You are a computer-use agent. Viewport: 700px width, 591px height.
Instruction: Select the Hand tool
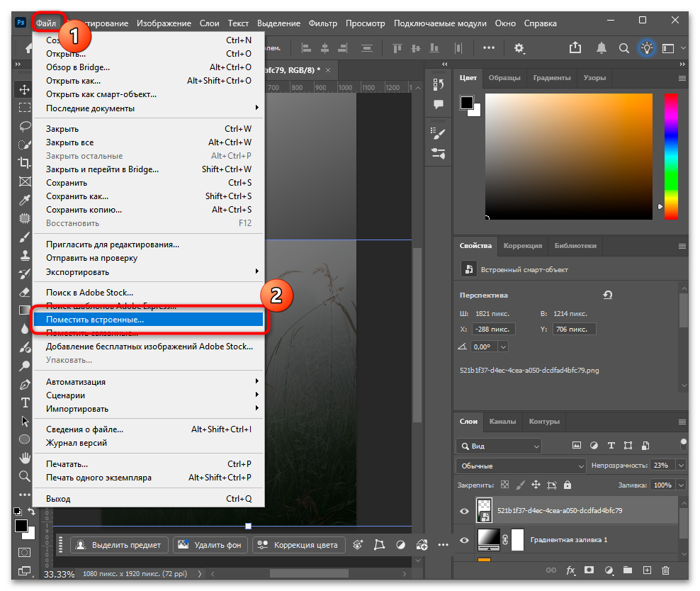(25, 458)
